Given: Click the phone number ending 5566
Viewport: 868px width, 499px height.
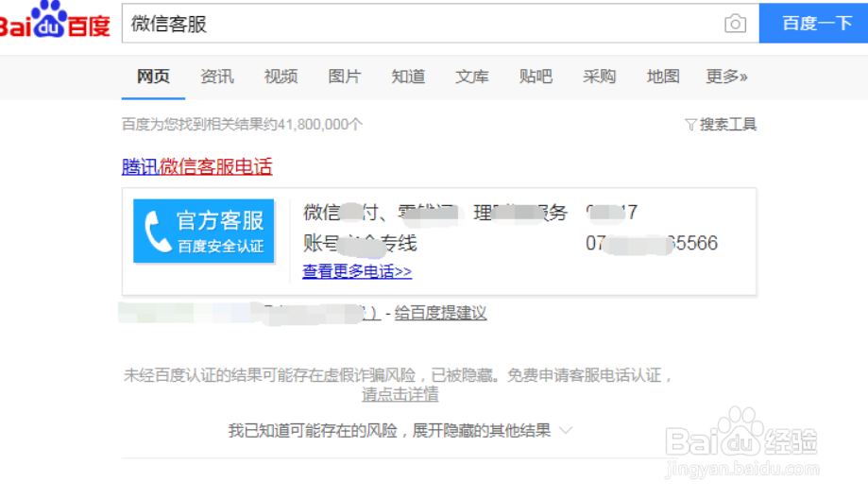Looking at the screenshot, I should (x=652, y=243).
